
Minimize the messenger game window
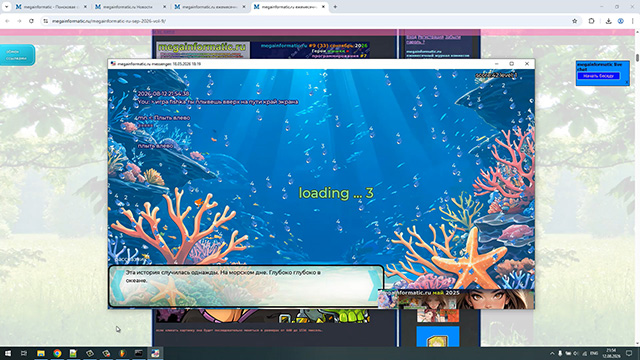coord(496,64)
